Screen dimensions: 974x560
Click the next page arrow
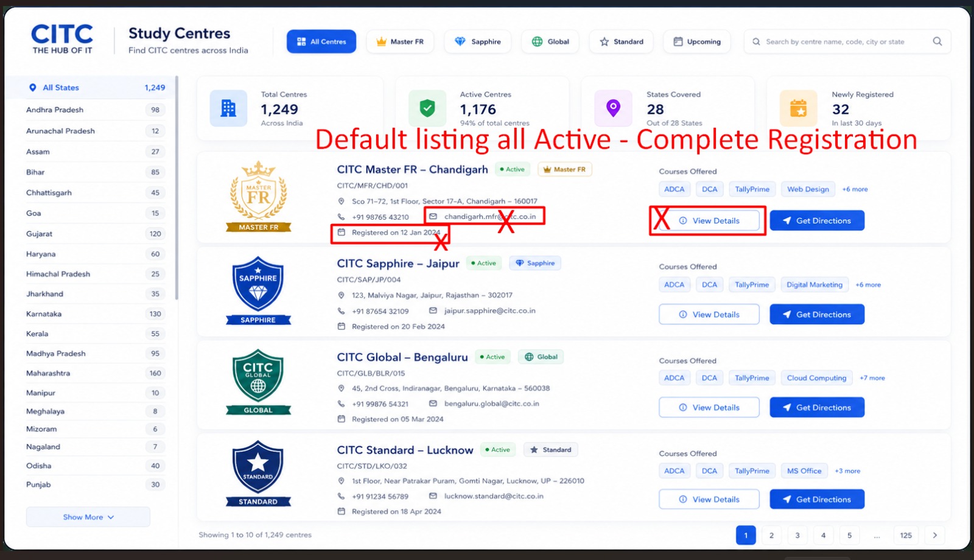(934, 535)
